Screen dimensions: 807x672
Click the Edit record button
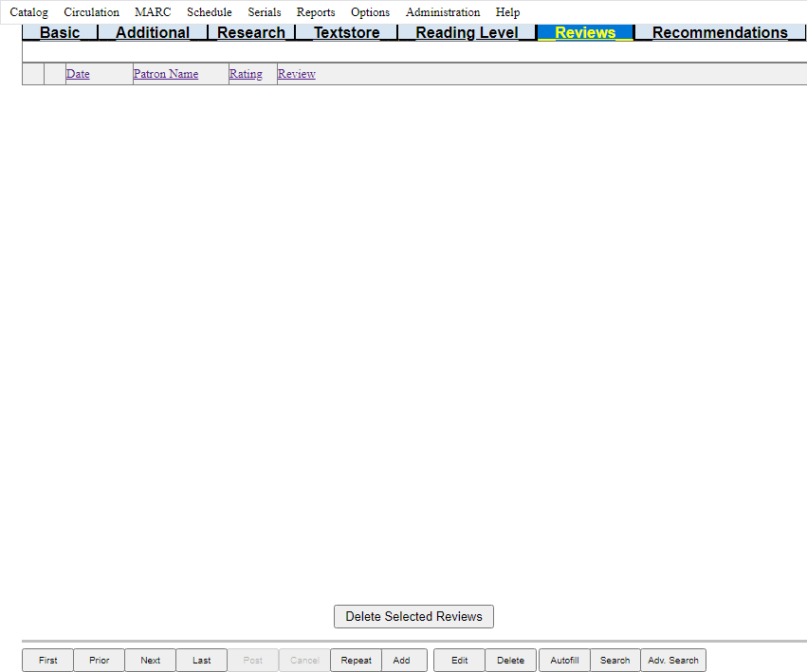pos(459,661)
